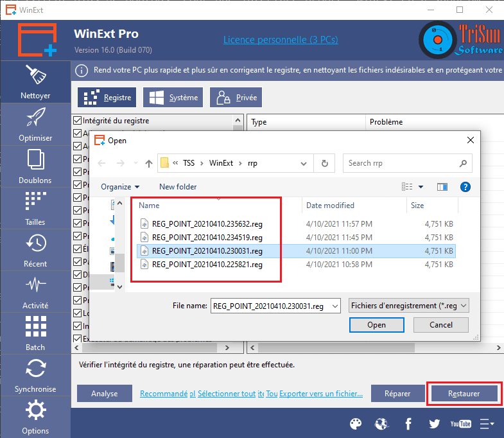This screenshot has height=438, width=504.
Task: Expand recent locations chevron
Action: point(135,163)
